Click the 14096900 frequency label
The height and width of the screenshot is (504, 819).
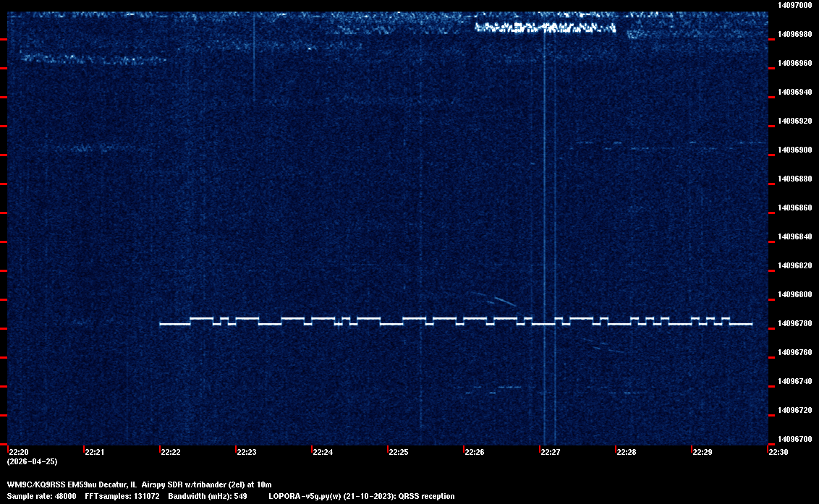coord(795,150)
